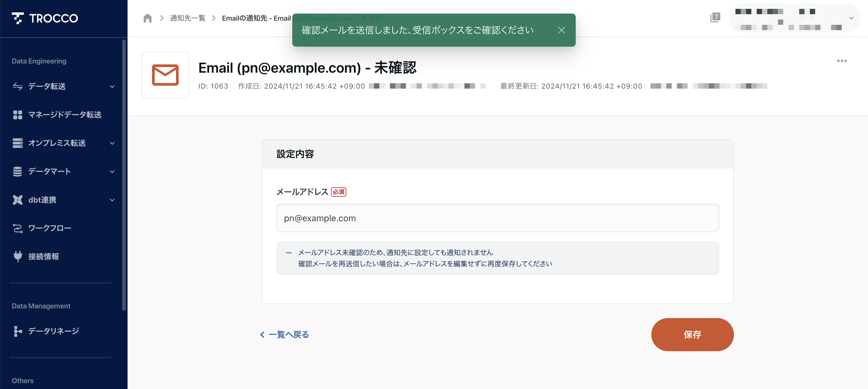868x389 pixels.
Task: Expand the オンプレミス転送 submenu chevron
Action: [x=112, y=143]
